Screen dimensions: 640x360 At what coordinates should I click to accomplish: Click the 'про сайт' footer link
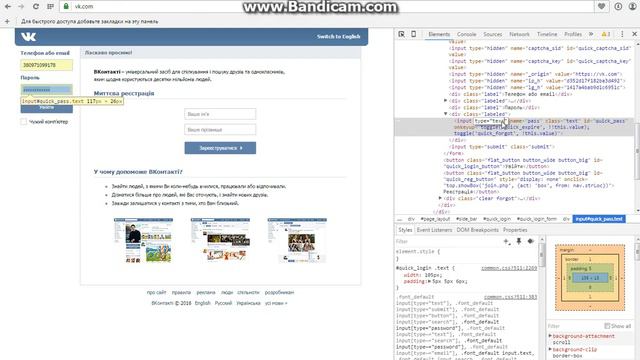pyautogui.click(x=157, y=293)
